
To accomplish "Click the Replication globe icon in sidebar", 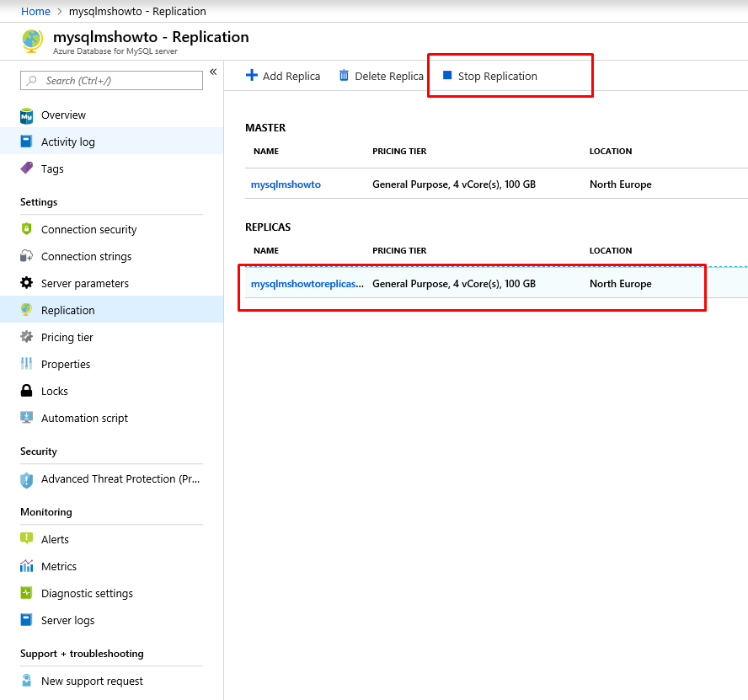I will [27, 310].
